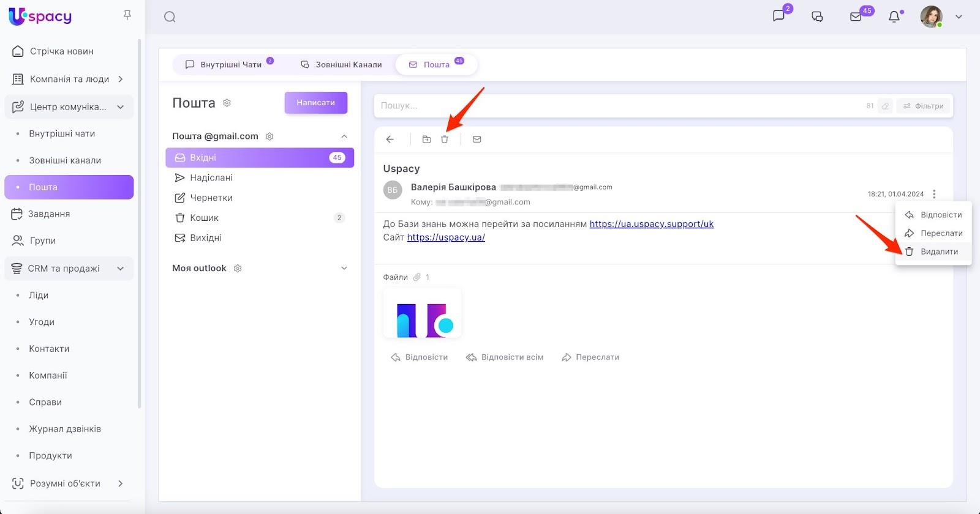The height and width of the screenshot is (514, 980).
Task: Open the Вихідні folder
Action: tap(260, 238)
